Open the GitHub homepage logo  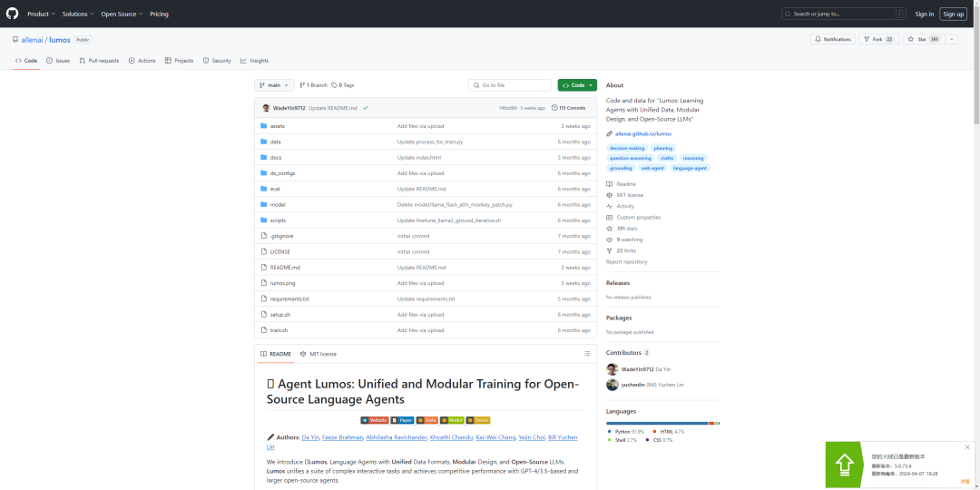click(x=13, y=14)
